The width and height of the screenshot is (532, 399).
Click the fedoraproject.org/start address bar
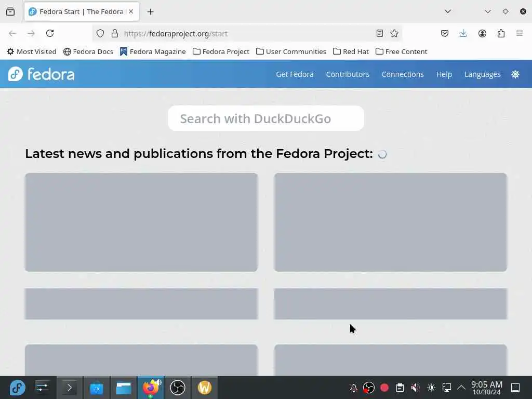[x=248, y=34]
